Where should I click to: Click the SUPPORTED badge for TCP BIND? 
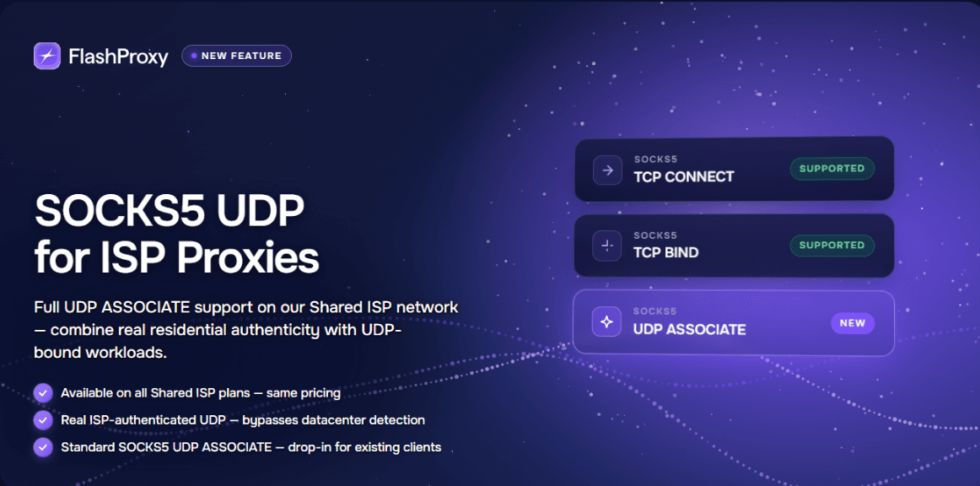(x=832, y=246)
